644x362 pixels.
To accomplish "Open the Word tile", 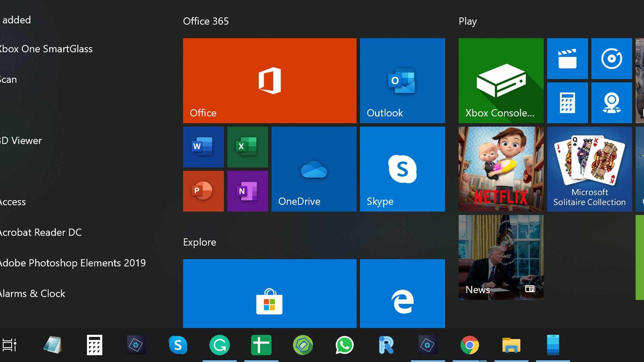I will pos(203,147).
